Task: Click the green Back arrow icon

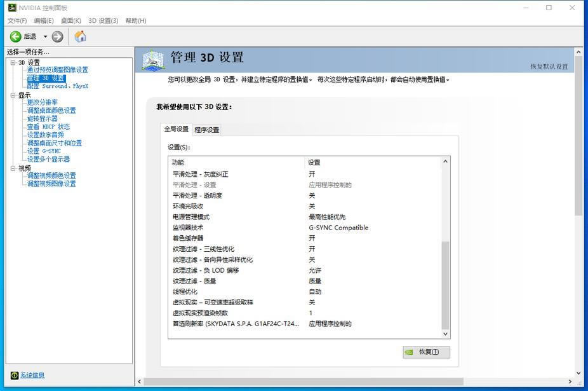Action: 15,36
